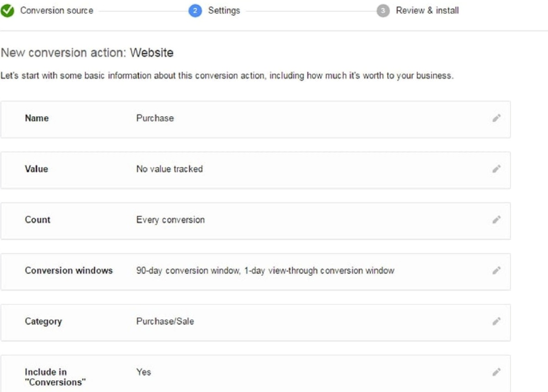The height and width of the screenshot is (392, 548).
Task: Click the pencil icon in Value row
Action: coord(496,169)
